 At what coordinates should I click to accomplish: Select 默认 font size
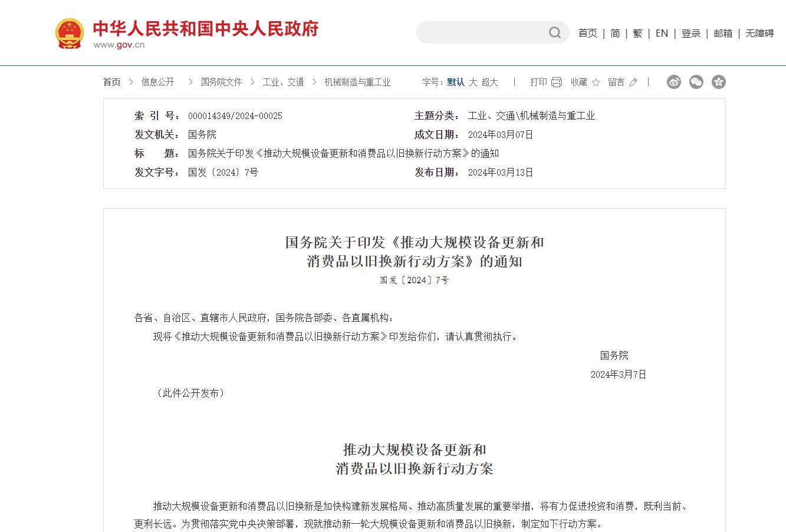pyautogui.click(x=455, y=82)
